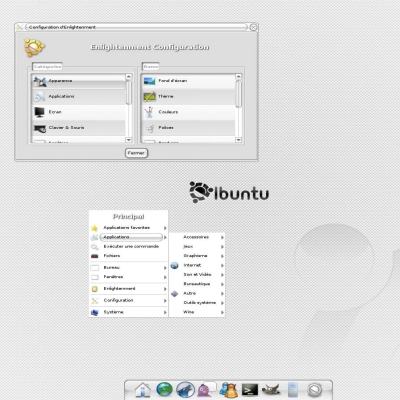Viewport: 400px width, 400px height.
Task: Open the home folder icon in the dock
Action: pyautogui.click(x=143, y=390)
